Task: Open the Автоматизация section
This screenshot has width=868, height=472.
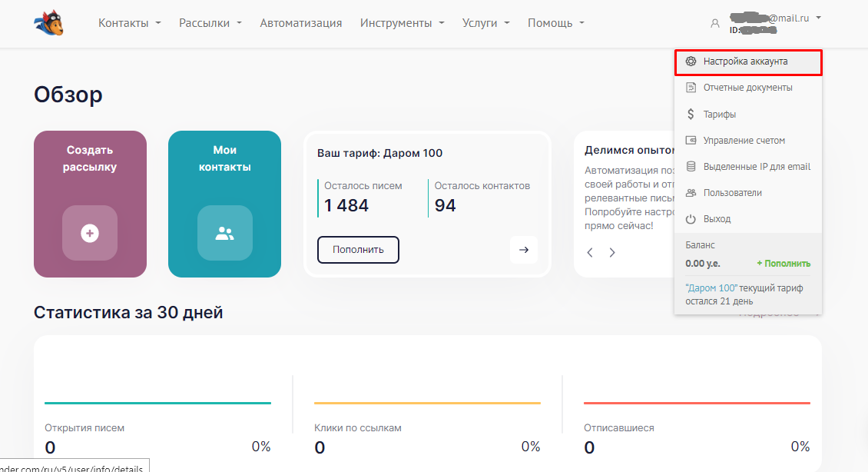Action: (x=301, y=23)
